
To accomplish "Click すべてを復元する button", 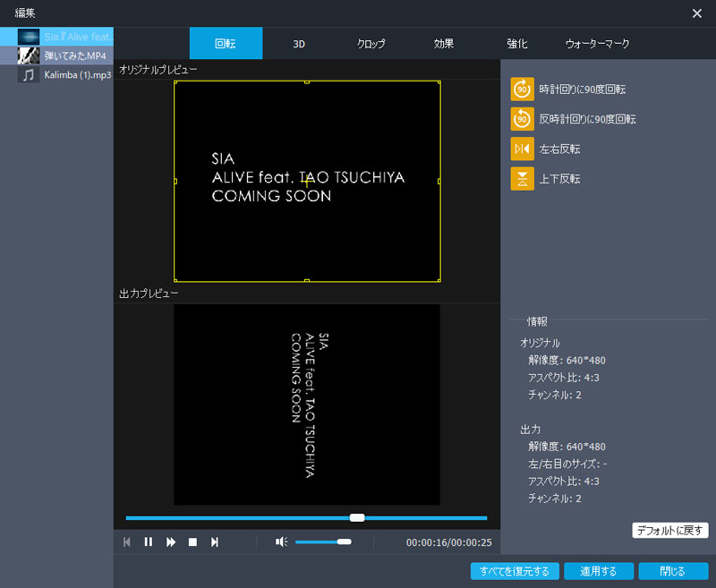I will click(515, 571).
